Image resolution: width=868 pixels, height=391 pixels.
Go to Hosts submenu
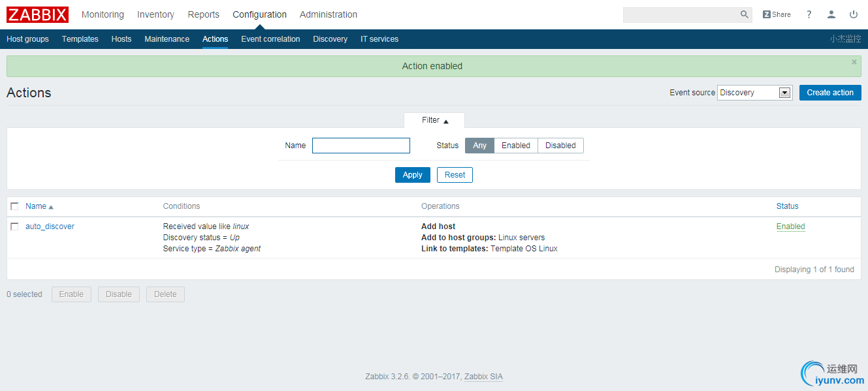click(x=121, y=39)
